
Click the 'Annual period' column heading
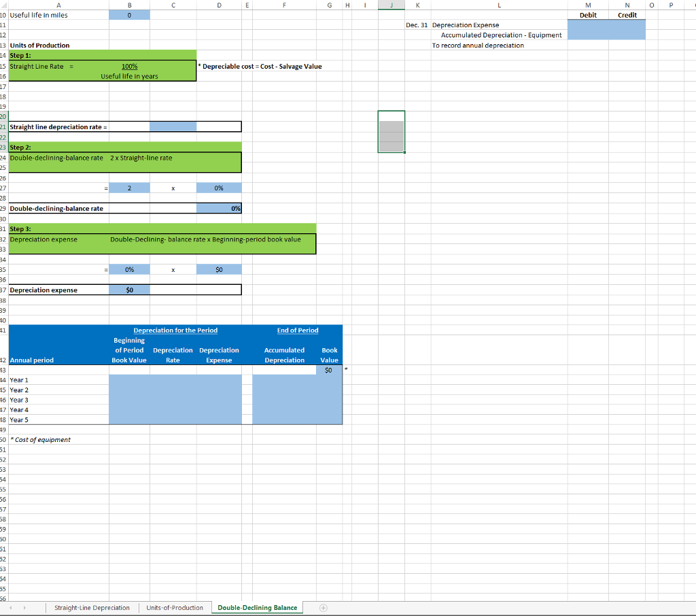tap(31, 360)
